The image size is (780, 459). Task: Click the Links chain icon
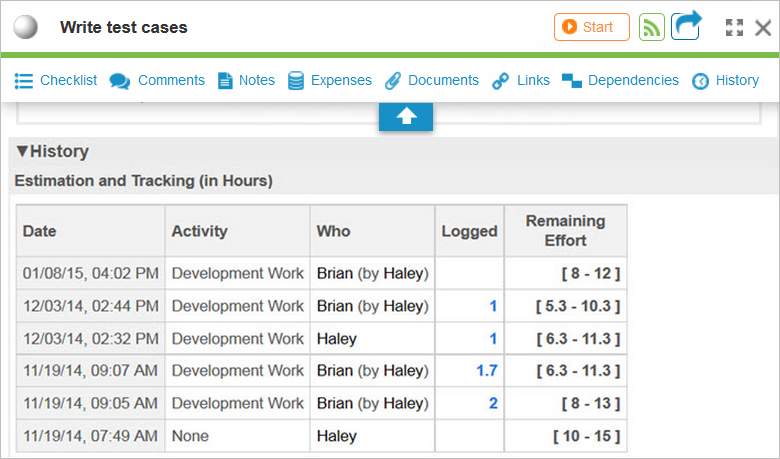501,80
